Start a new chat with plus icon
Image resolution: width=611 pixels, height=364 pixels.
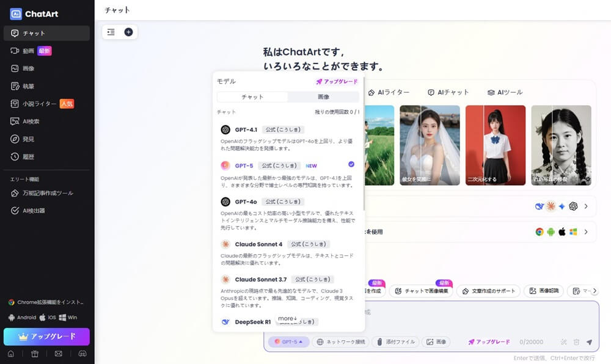click(x=128, y=32)
